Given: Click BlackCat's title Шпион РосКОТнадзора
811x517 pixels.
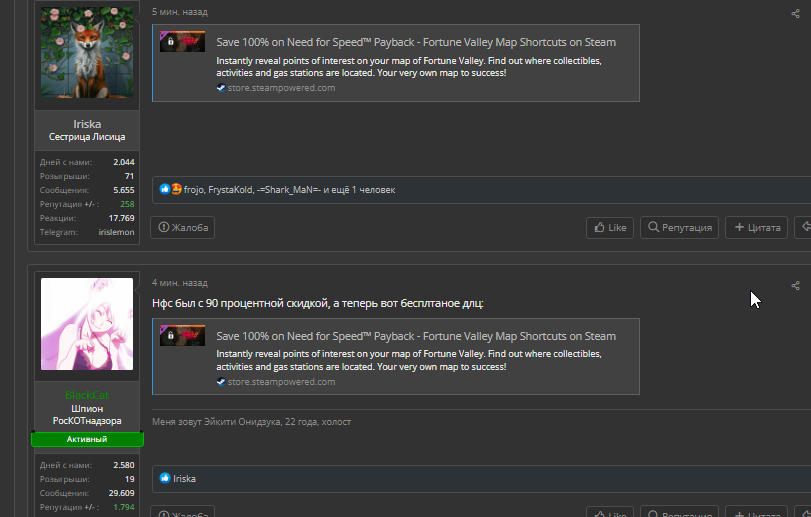Looking at the screenshot, I should pos(87,415).
